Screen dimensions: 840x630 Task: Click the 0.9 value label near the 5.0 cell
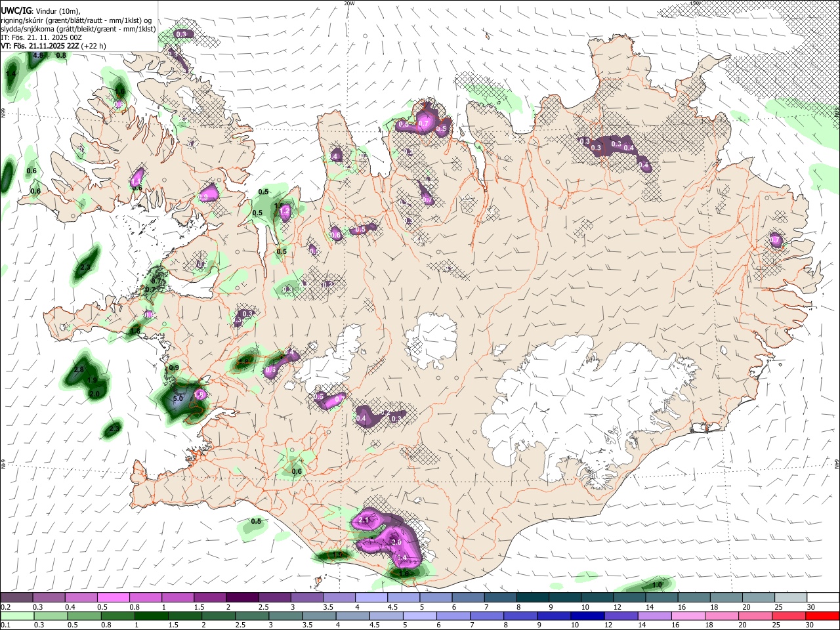tap(174, 368)
